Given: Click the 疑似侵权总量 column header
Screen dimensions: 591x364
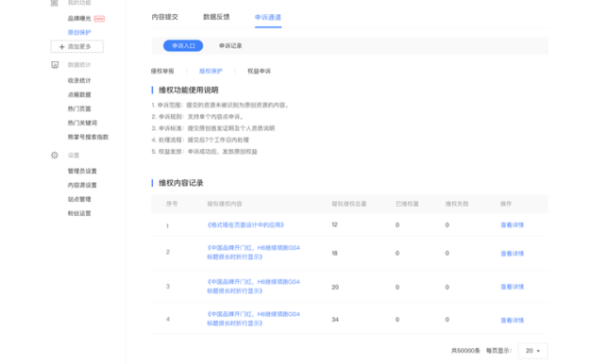Looking at the screenshot, I should tap(349, 204).
